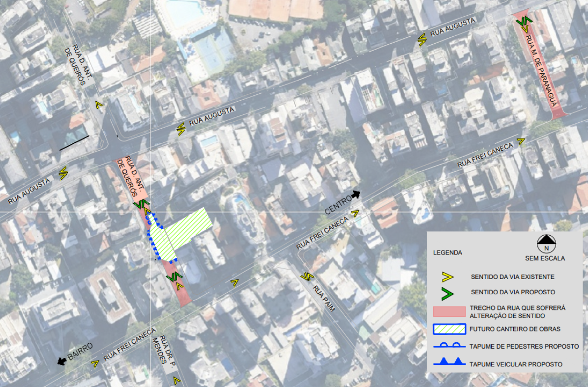Click the CENTRO direction label
Screen dimensions: 588x387
[338, 205]
